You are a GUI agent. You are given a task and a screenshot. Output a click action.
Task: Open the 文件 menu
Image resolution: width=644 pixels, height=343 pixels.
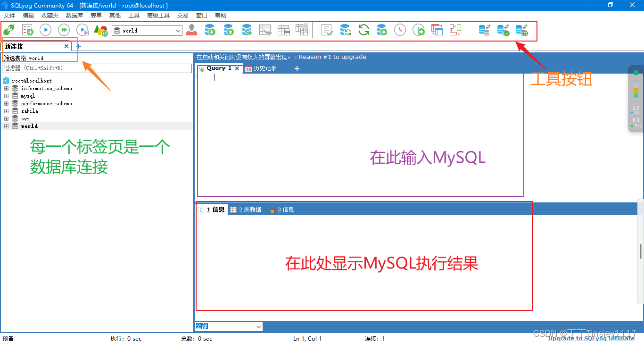click(x=9, y=16)
